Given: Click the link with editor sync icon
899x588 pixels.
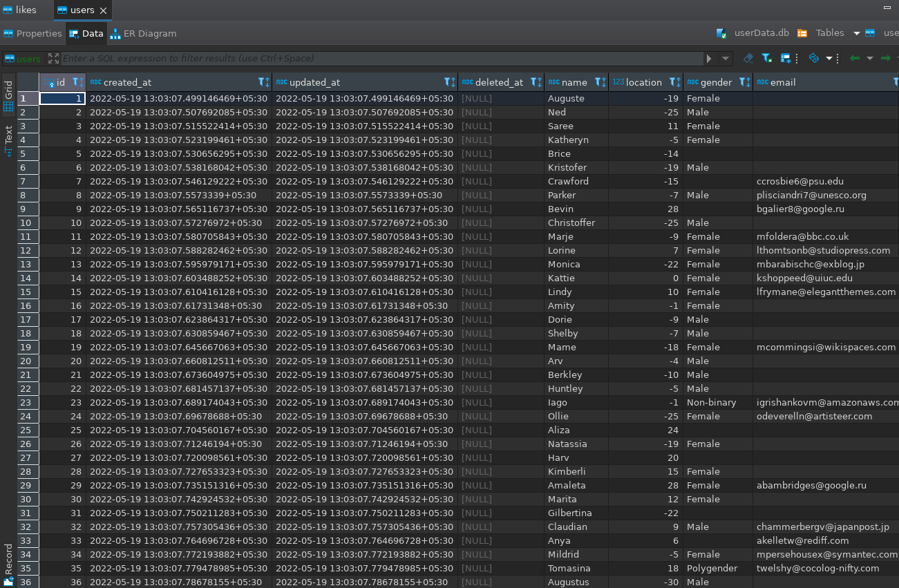Looking at the screenshot, I should [x=814, y=59].
